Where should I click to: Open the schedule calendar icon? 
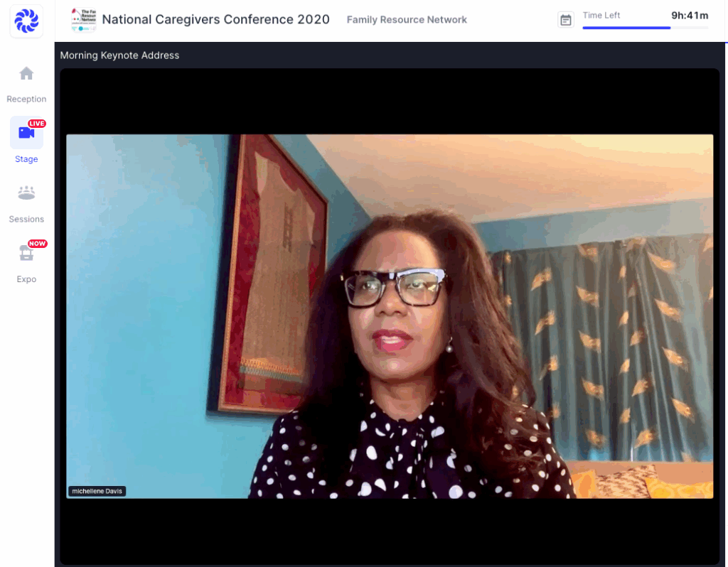point(566,20)
